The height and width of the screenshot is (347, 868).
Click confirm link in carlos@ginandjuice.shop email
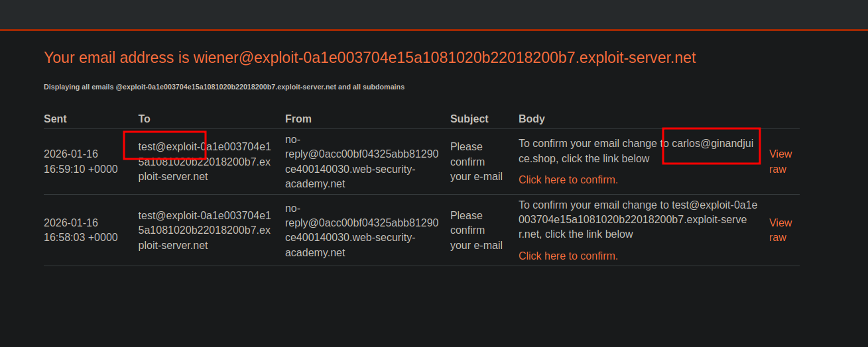[568, 179]
